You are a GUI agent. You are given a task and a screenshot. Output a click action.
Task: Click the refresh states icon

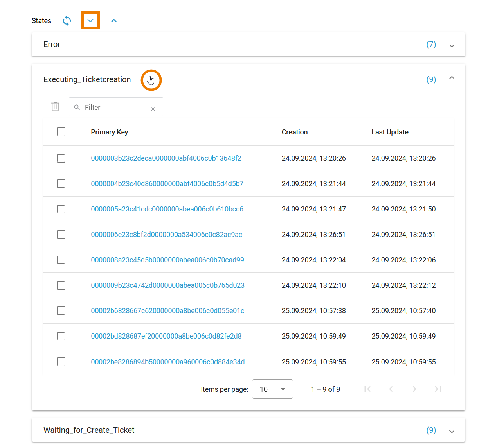[67, 21]
